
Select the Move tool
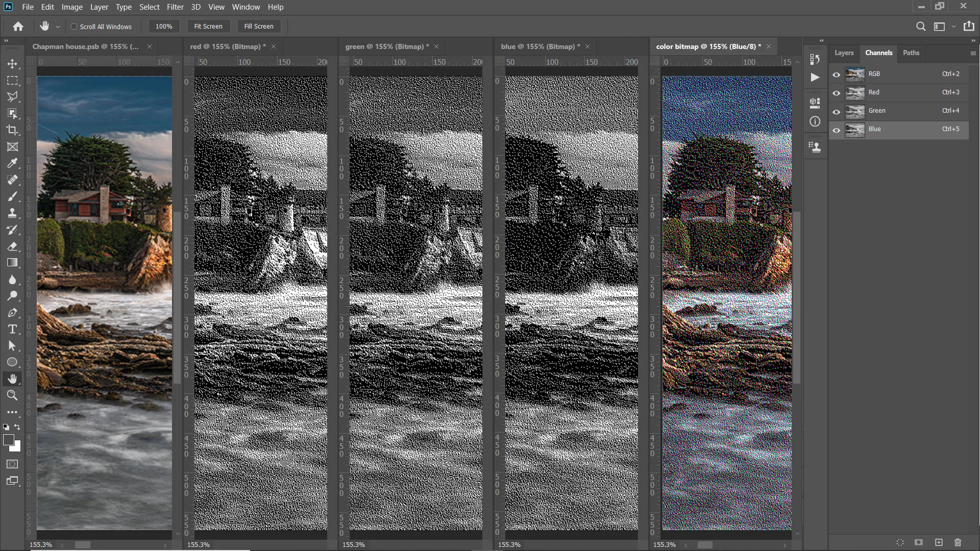(12, 64)
